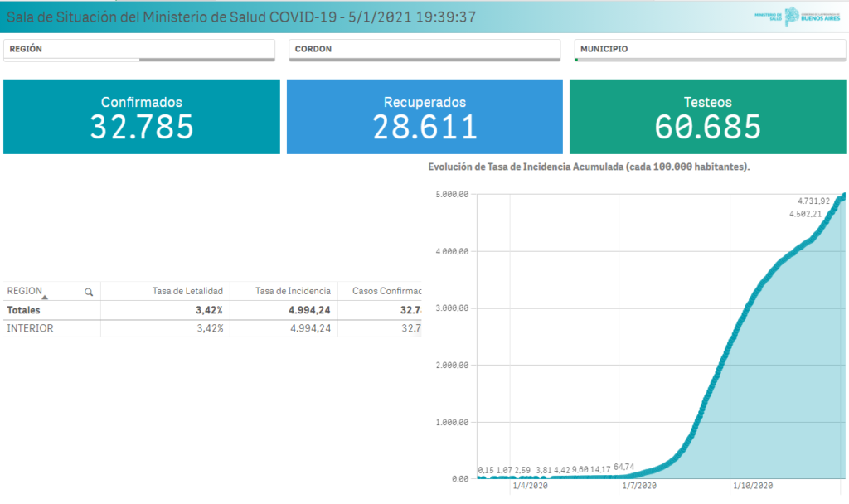Click the Tasa de Incidencia column header

[x=293, y=291]
